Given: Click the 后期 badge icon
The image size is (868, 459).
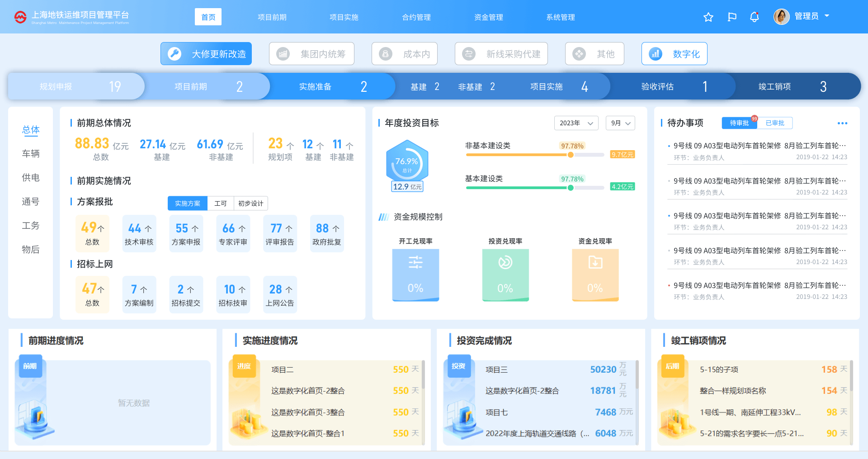Looking at the screenshot, I should point(673,366).
